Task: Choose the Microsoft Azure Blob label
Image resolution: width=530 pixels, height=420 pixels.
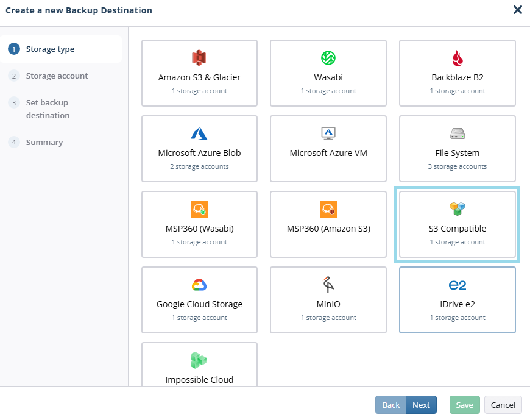Action: [x=199, y=153]
